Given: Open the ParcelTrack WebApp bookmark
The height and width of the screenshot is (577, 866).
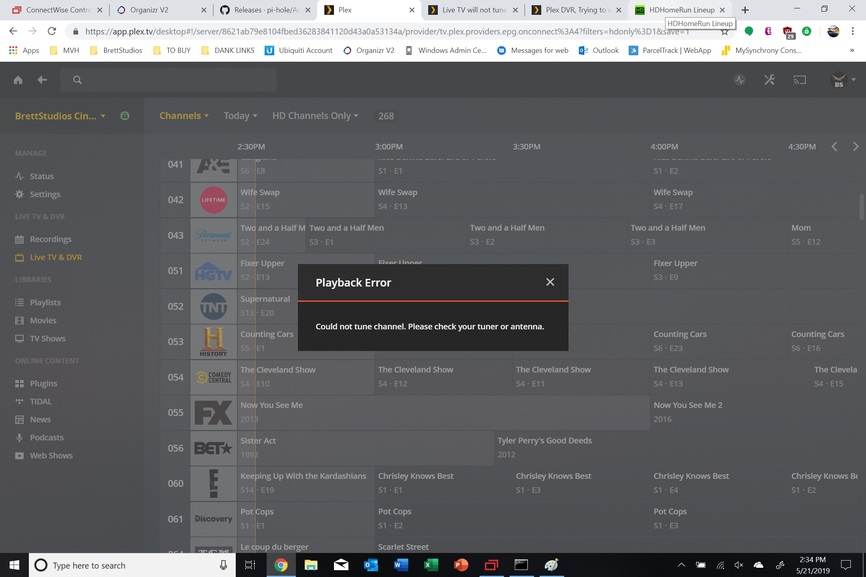Looking at the screenshot, I should [x=669, y=50].
